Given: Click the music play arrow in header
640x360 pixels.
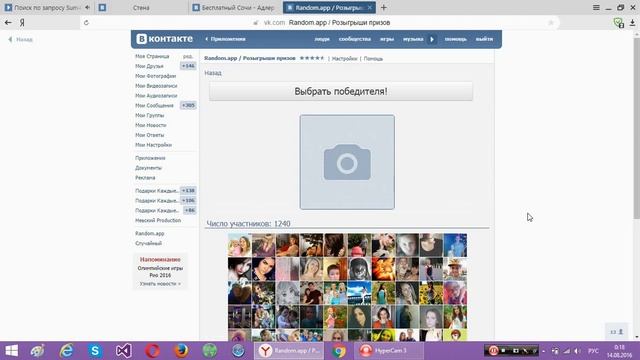Looking at the screenshot, I should point(432,39).
